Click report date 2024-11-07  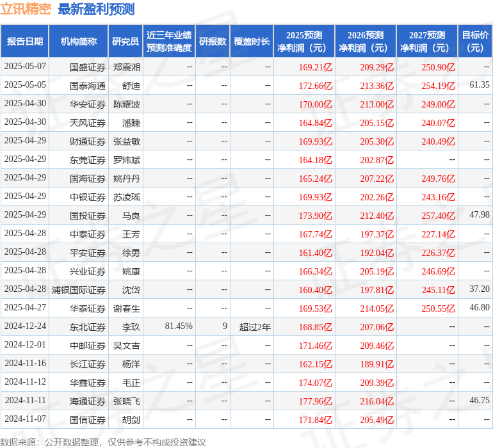(x=25, y=419)
